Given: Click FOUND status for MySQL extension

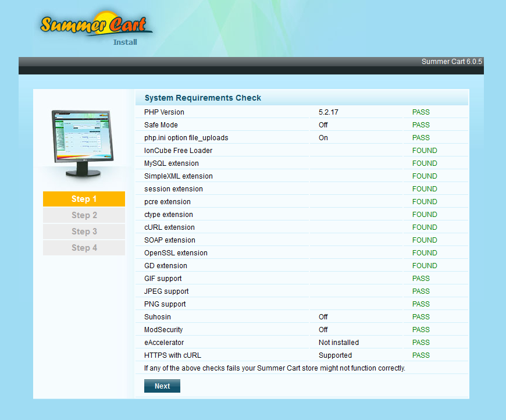Looking at the screenshot, I should click(424, 163).
